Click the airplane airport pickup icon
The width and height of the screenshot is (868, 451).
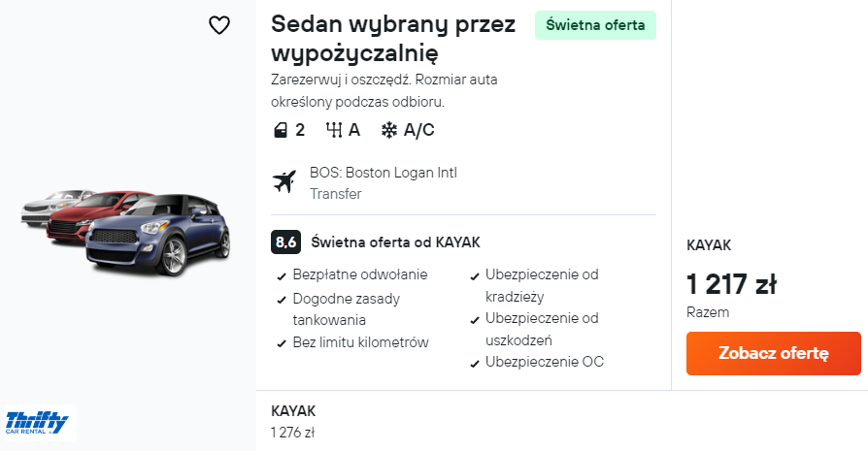[x=284, y=181]
